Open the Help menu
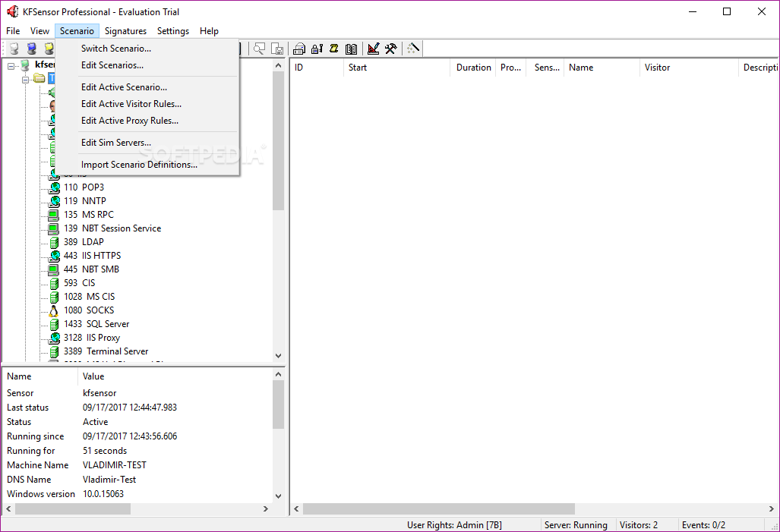The image size is (780, 532). point(209,31)
